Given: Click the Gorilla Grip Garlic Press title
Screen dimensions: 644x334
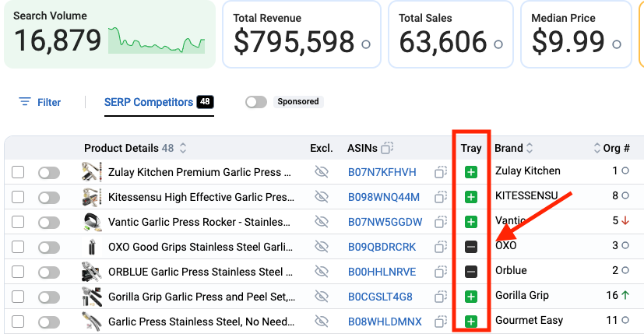Looking at the screenshot, I should pyautogui.click(x=202, y=297).
